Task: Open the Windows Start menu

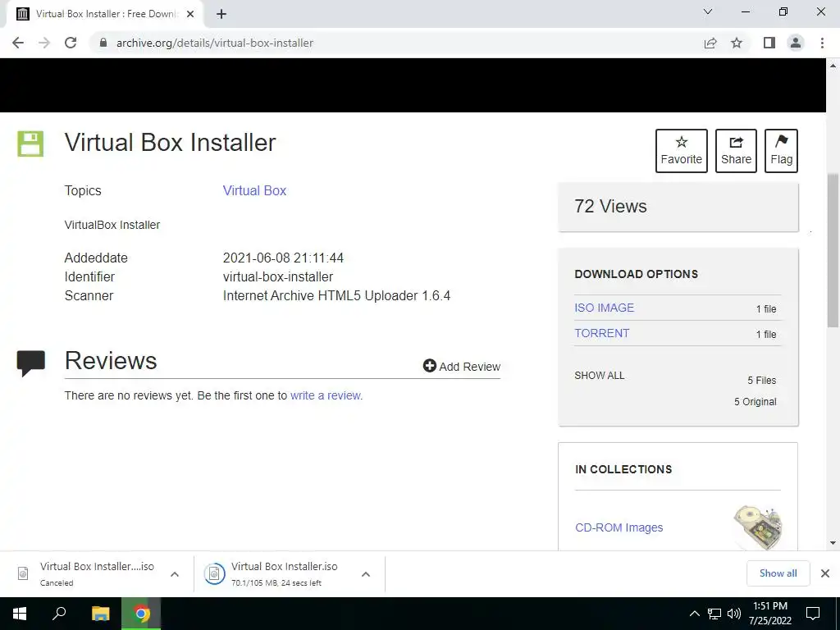Action: tap(20, 614)
